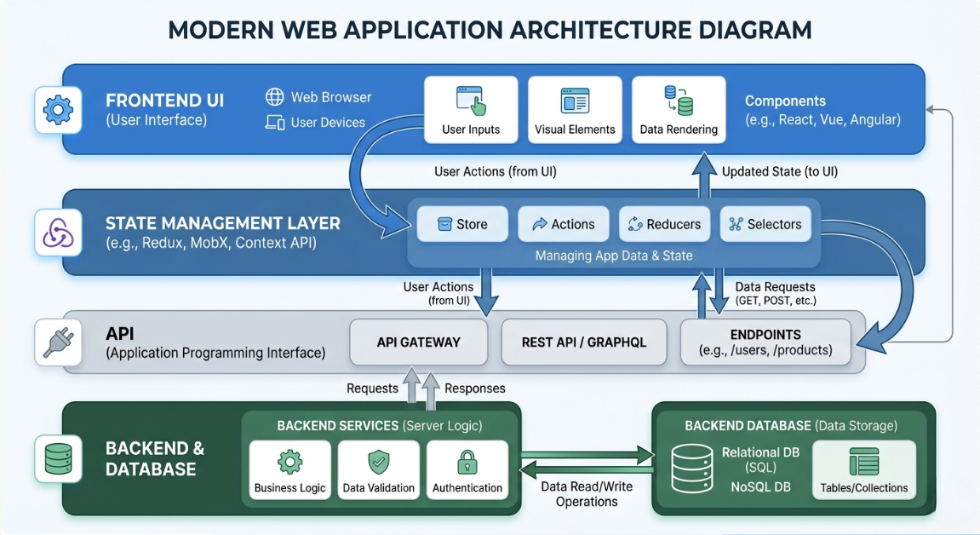This screenshot has width=980, height=535.
Task: Click the State Management atom icon
Action: click(58, 233)
